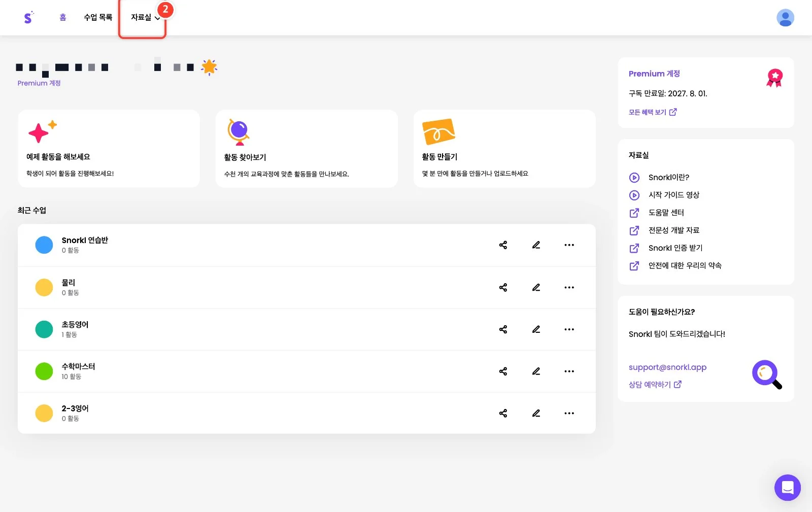Screen dimensions: 812x512
Task: Share the Snorkl 연습반 class
Action: pyautogui.click(x=503, y=245)
